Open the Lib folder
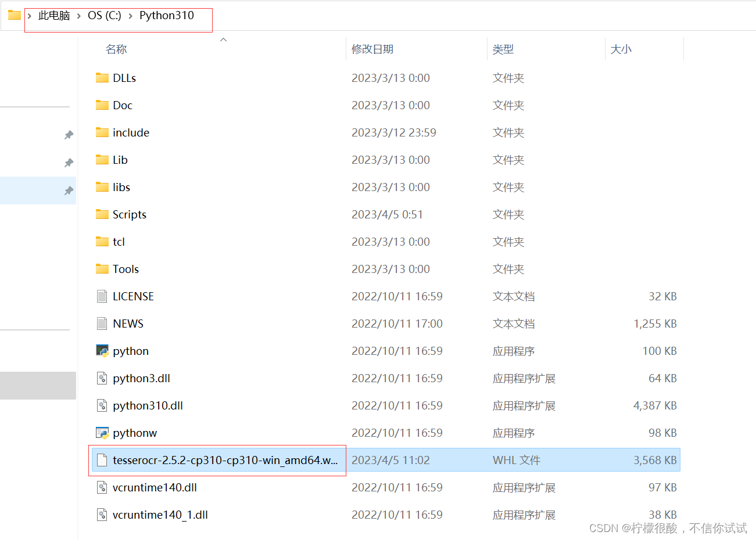The image size is (756, 539). click(119, 160)
